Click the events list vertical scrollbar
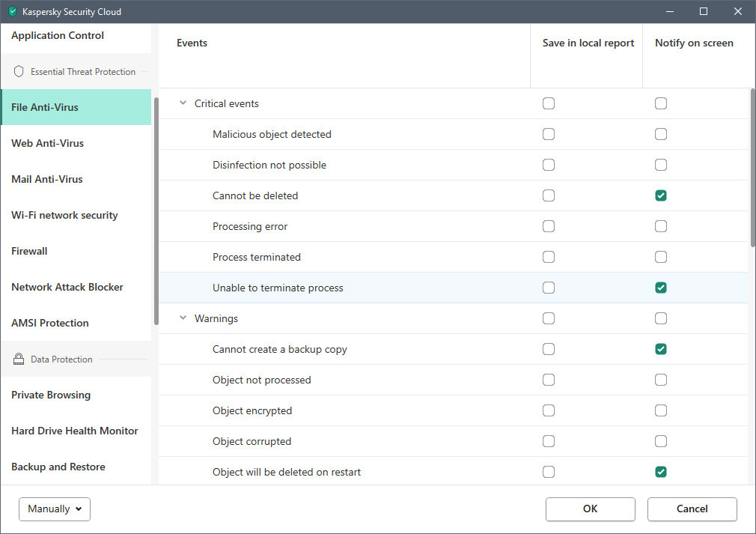 (x=752, y=168)
